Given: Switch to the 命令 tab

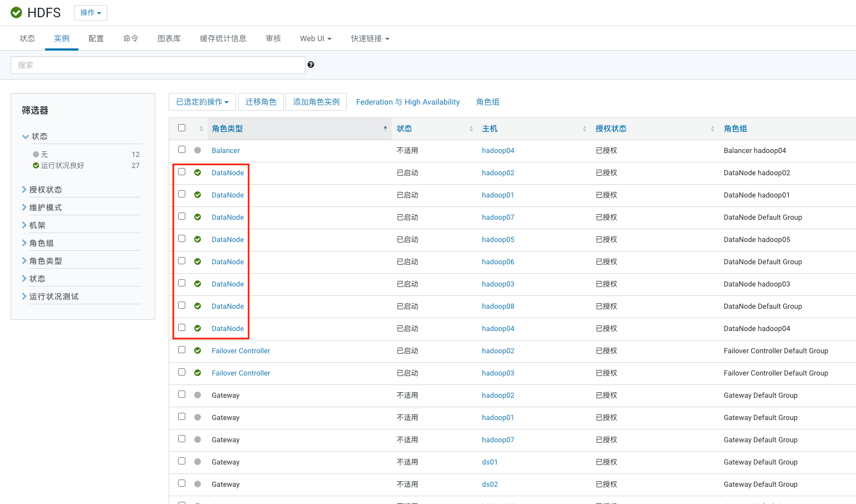Looking at the screenshot, I should [x=131, y=38].
